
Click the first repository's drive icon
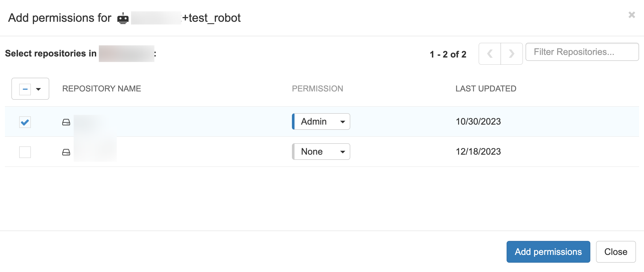[66, 122]
